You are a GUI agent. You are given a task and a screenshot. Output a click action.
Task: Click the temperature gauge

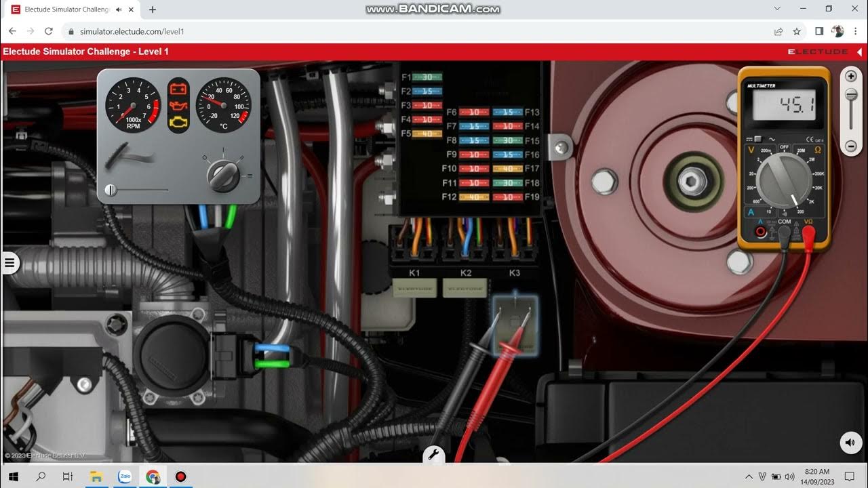(223, 105)
